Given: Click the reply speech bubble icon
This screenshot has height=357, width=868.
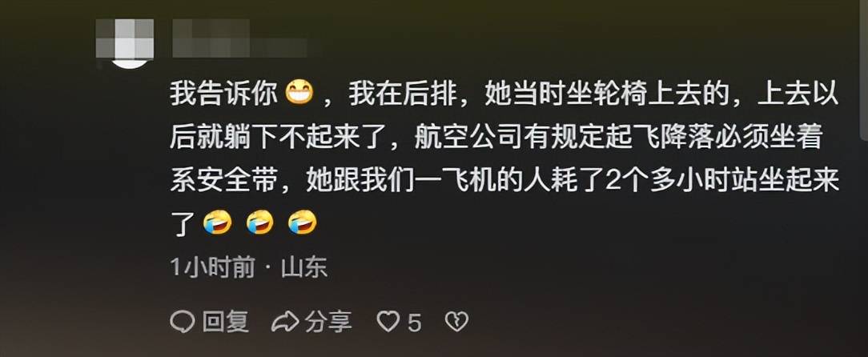Looking at the screenshot, I should [182, 322].
